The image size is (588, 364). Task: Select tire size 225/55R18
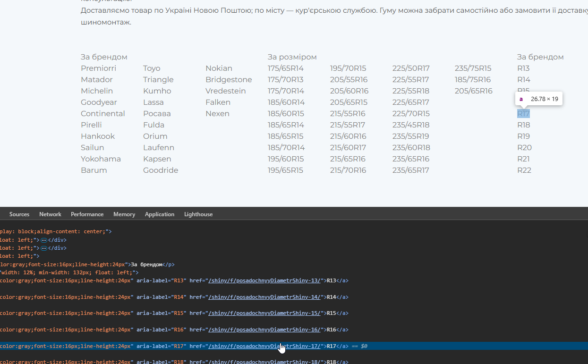[411, 91]
